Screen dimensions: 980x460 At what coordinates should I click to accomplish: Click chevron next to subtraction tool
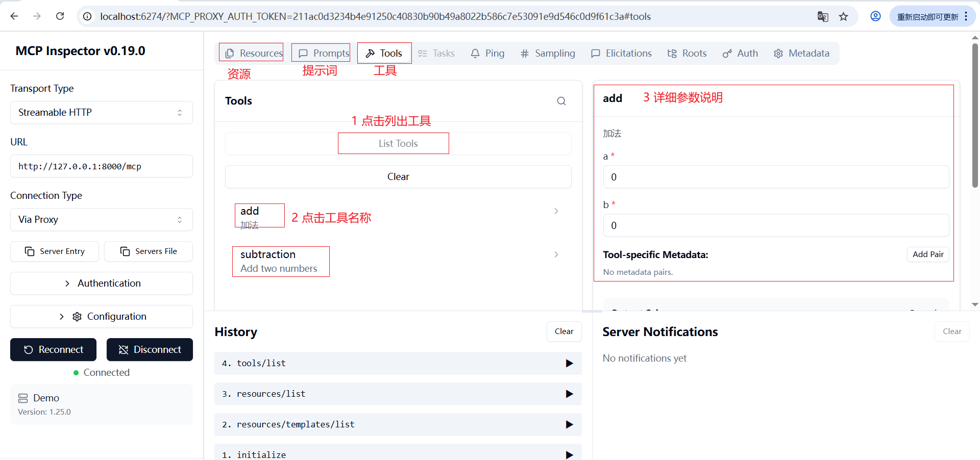point(556,254)
